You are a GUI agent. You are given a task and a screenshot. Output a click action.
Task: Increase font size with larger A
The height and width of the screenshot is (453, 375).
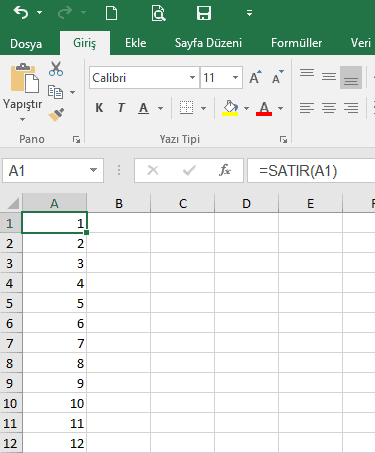pyautogui.click(x=255, y=77)
